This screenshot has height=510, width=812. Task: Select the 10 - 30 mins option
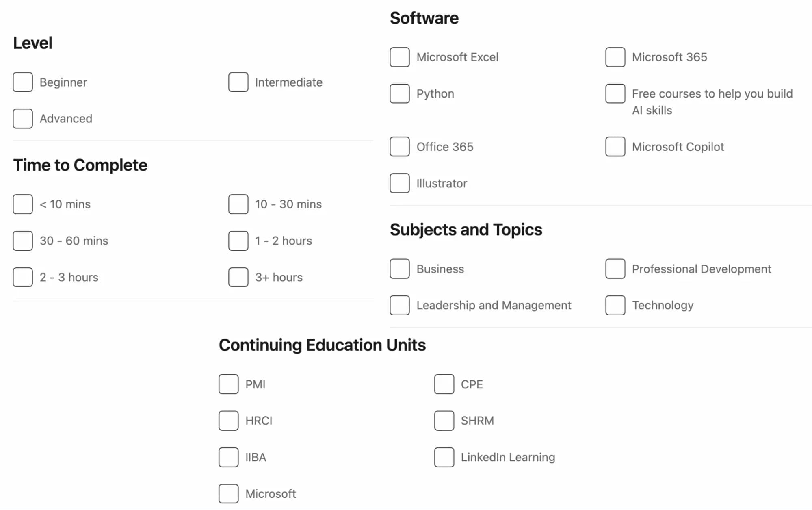click(x=238, y=204)
